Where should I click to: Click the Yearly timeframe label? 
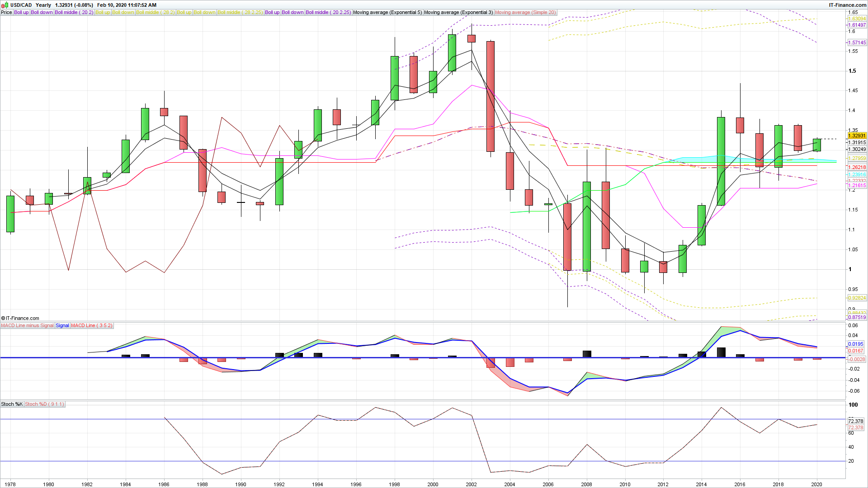pyautogui.click(x=43, y=5)
